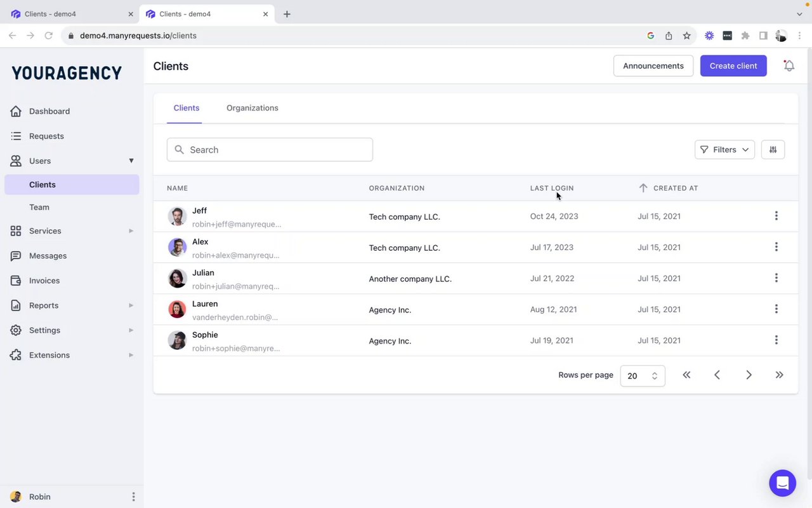Change the rows per page selector
The image size is (812, 508).
click(642, 376)
